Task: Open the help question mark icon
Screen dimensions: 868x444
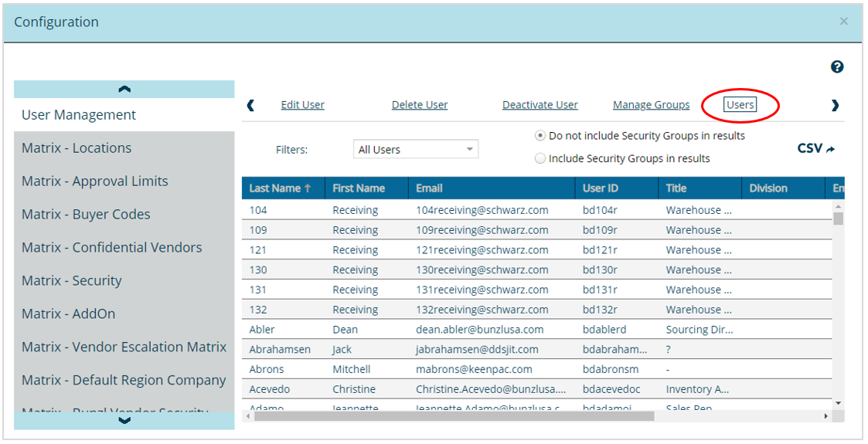Action: tap(837, 67)
